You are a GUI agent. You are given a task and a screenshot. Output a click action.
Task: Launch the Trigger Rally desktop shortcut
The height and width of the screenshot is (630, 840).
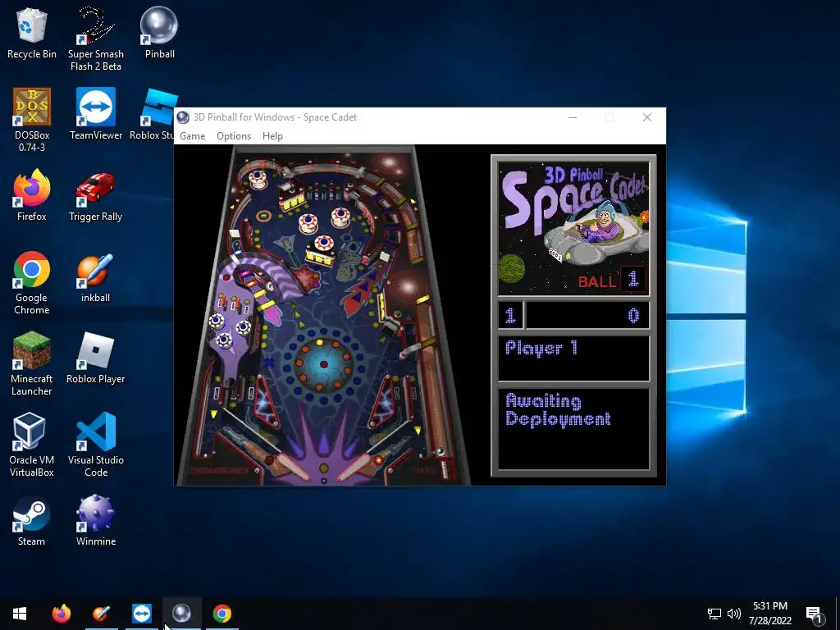point(96,195)
